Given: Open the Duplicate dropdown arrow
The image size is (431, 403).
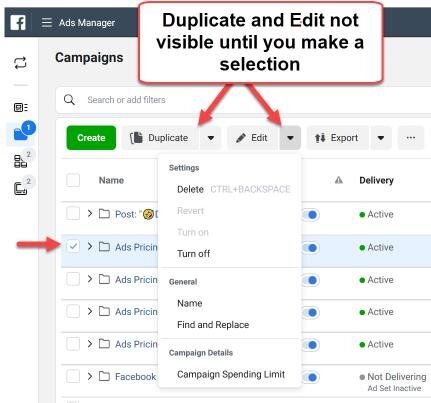Looking at the screenshot, I should point(211,138).
